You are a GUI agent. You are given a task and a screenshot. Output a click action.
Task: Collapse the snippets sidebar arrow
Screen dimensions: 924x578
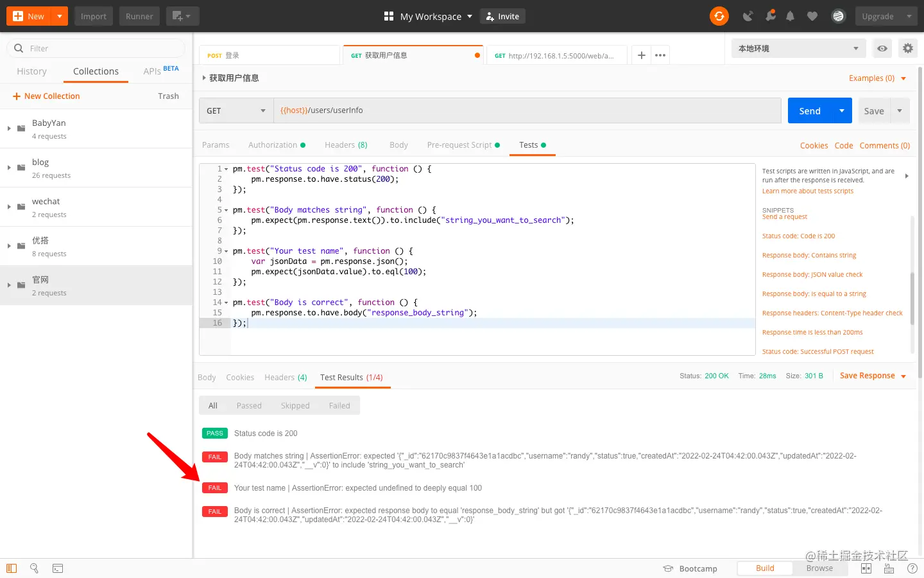[x=907, y=176]
